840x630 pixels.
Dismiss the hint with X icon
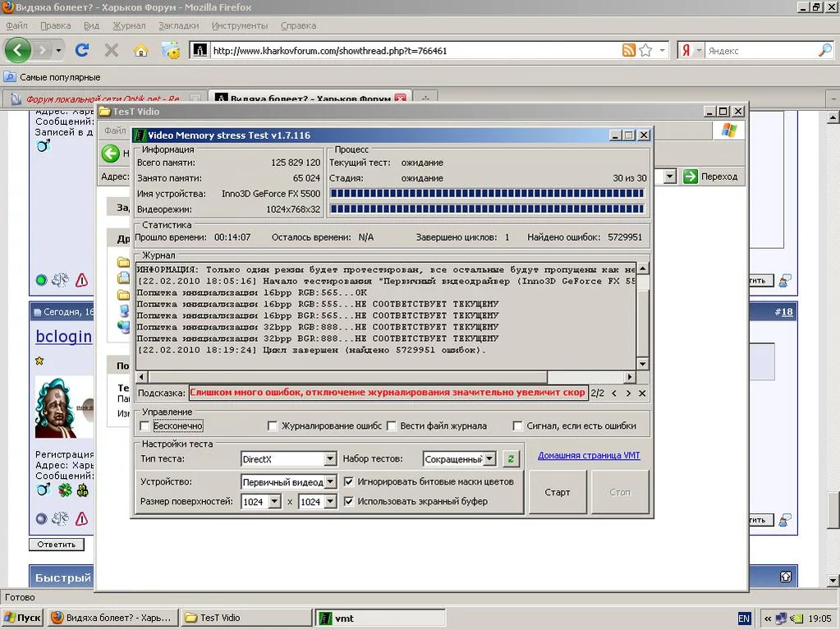point(642,393)
